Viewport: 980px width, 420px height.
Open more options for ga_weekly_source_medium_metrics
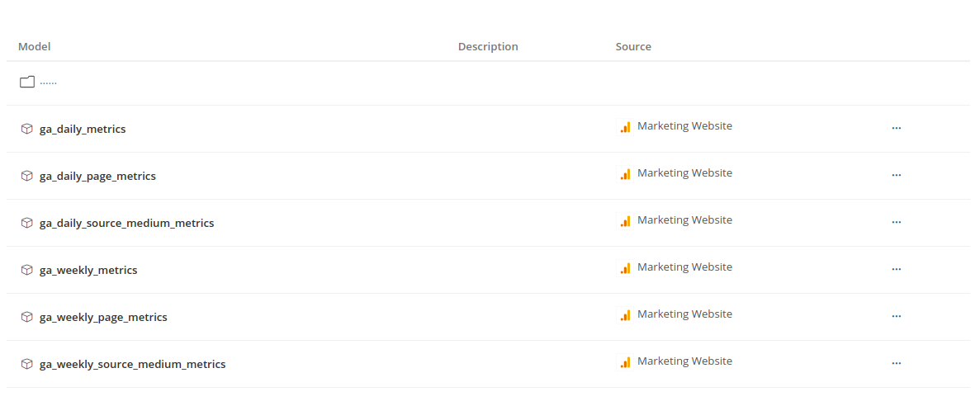point(896,363)
